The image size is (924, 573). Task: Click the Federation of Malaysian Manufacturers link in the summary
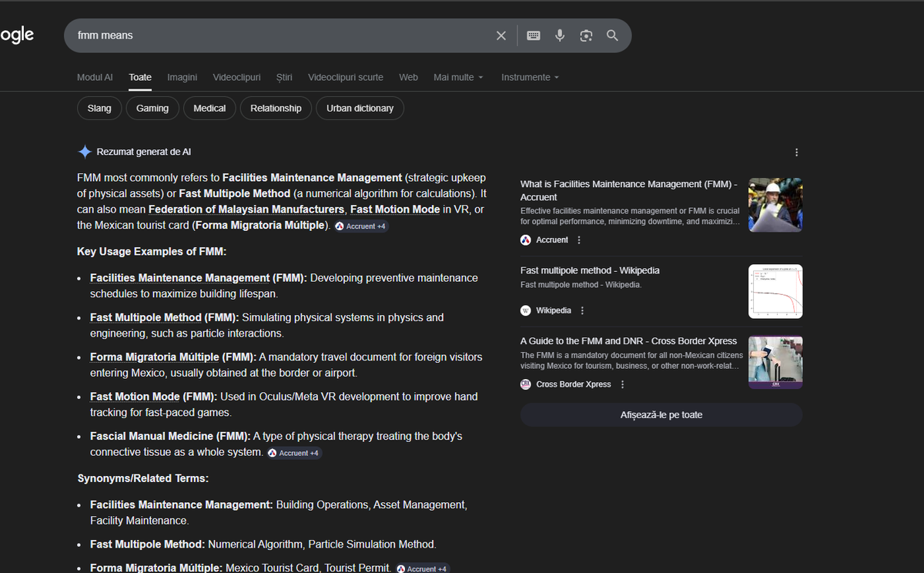click(x=246, y=209)
